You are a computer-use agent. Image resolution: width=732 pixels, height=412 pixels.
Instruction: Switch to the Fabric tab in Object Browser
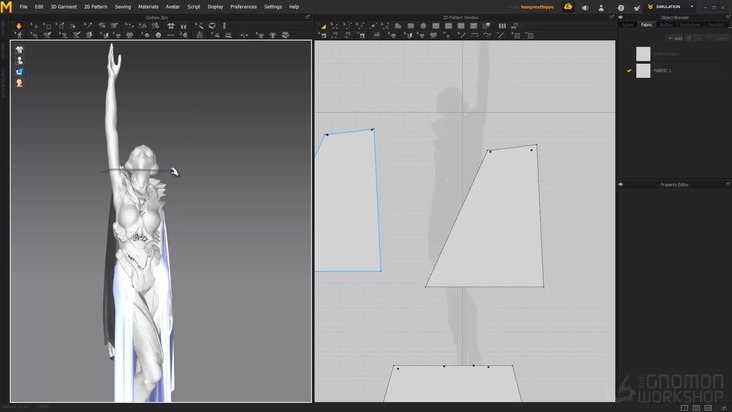tap(646, 24)
